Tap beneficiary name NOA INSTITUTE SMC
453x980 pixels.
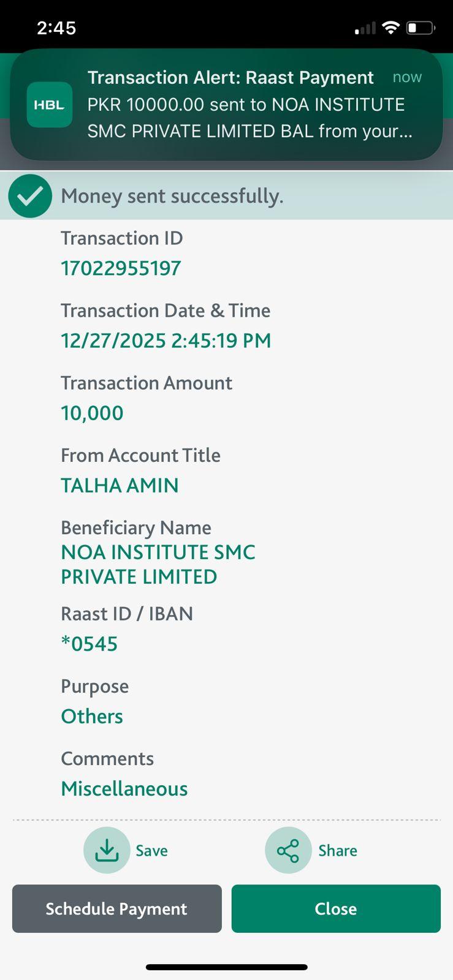[x=158, y=564]
